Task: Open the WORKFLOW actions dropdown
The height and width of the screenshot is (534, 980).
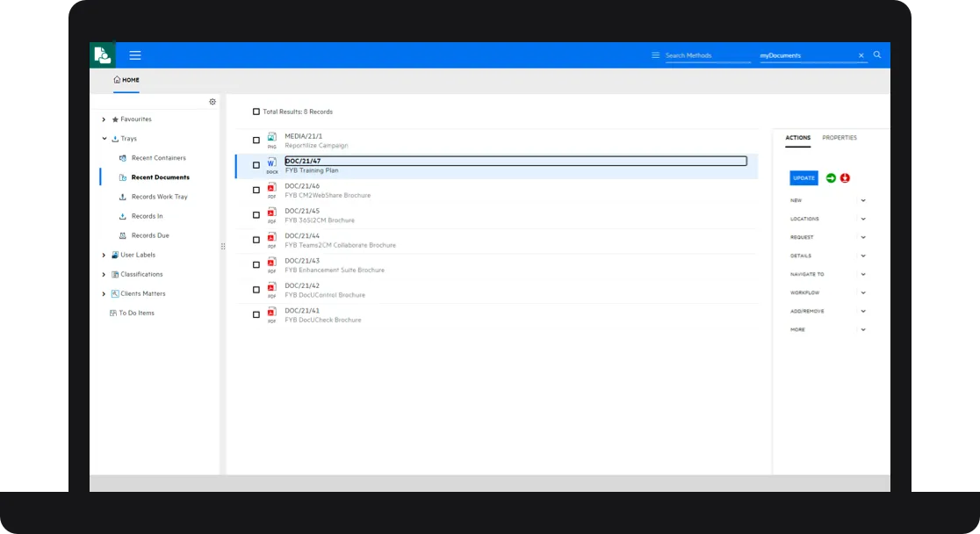Action: pyautogui.click(x=863, y=292)
